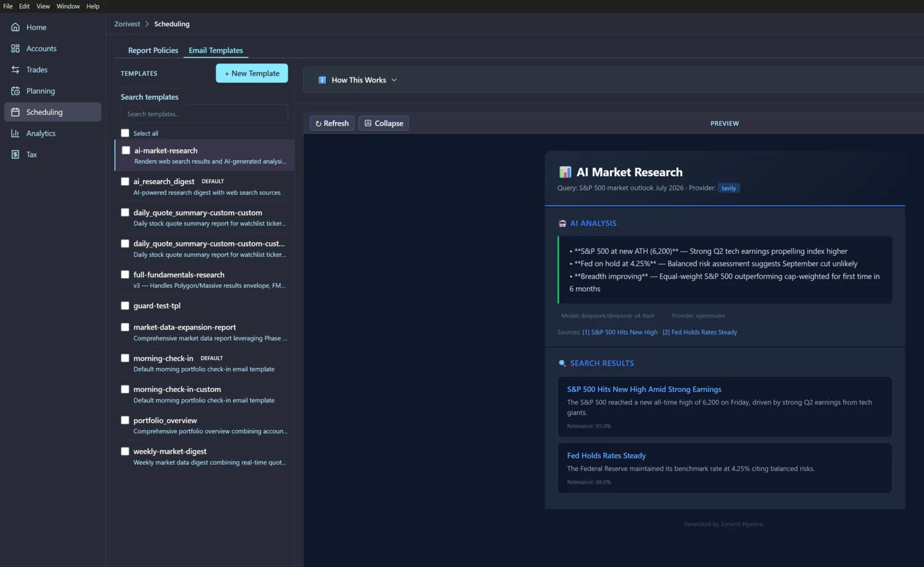Check the weekly-market-digest checkbox
The width and height of the screenshot is (924, 567).
coord(125,451)
